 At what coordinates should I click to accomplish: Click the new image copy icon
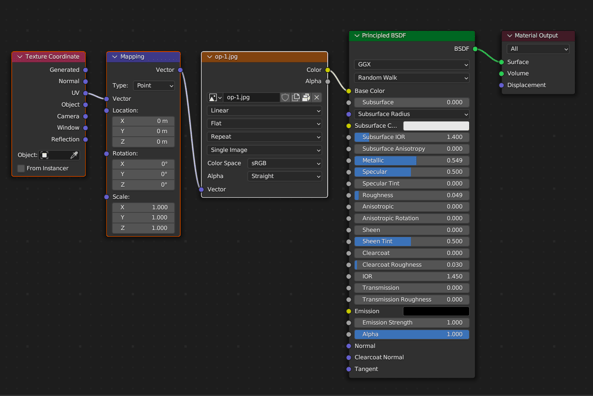tap(296, 98)
